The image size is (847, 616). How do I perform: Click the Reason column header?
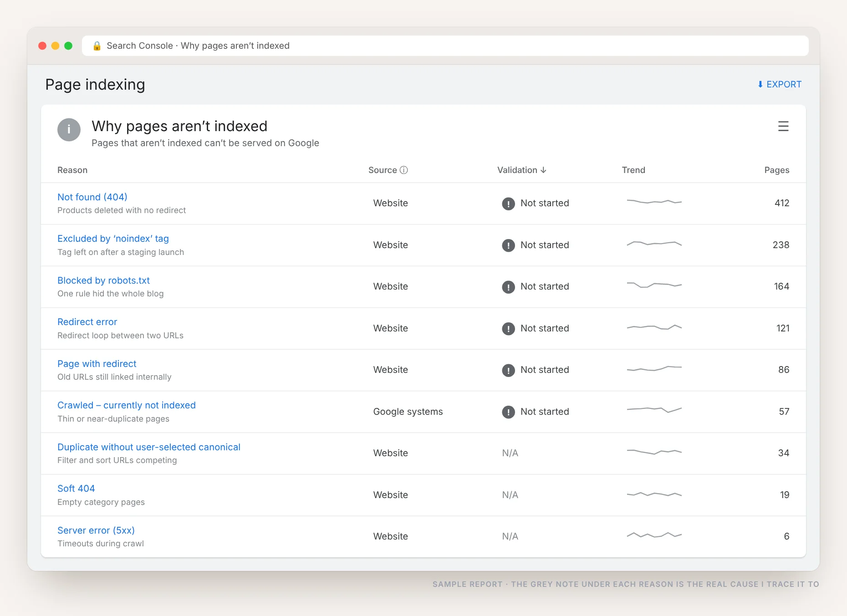point(72,170)
